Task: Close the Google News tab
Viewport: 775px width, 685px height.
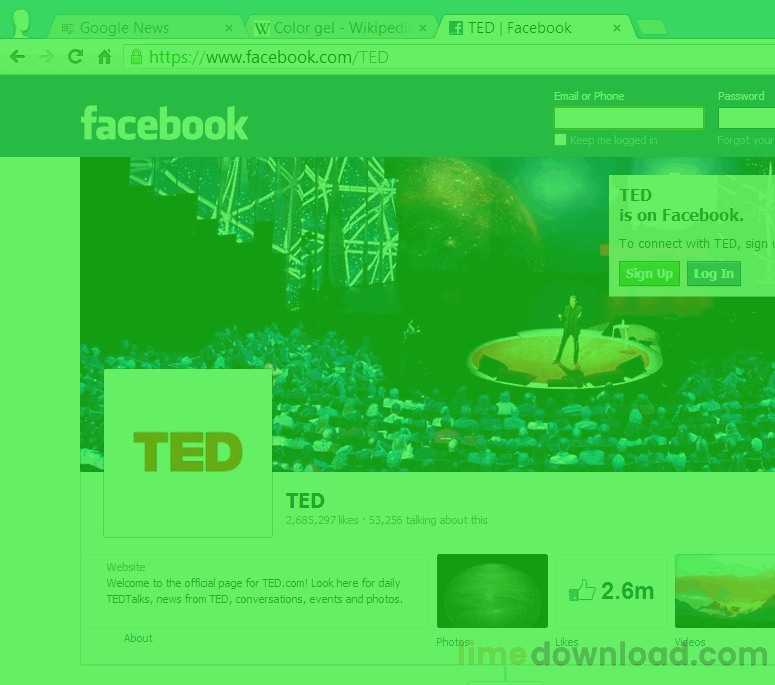Action: coord(229,28)
